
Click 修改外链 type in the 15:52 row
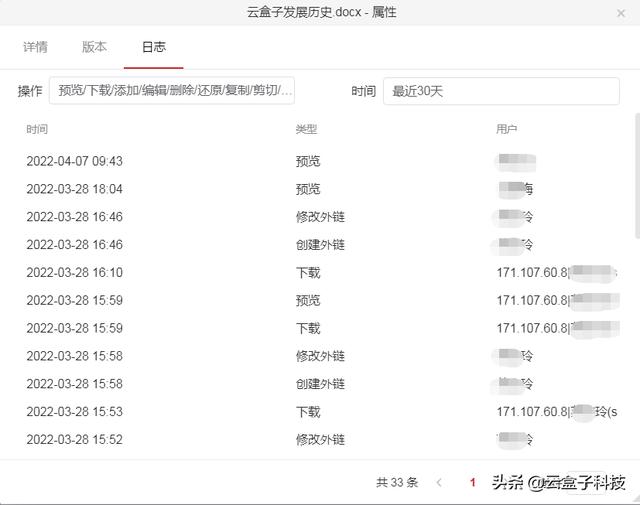[x=320, y=439]
